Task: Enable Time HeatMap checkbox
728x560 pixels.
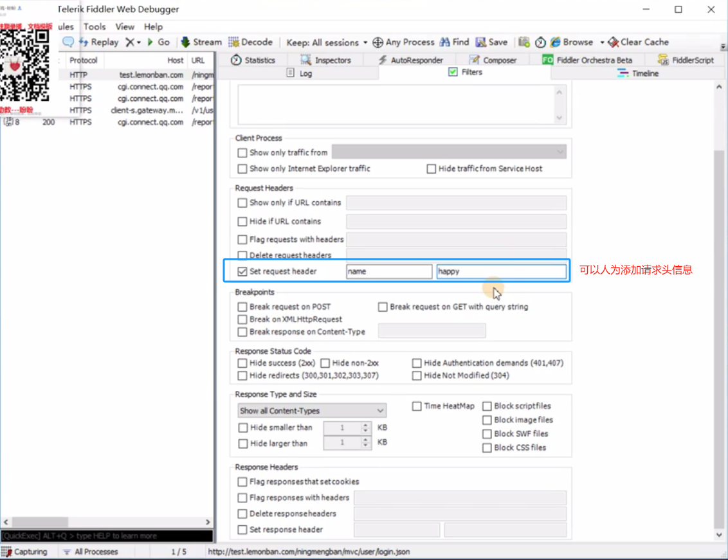Action: point(417,406)
